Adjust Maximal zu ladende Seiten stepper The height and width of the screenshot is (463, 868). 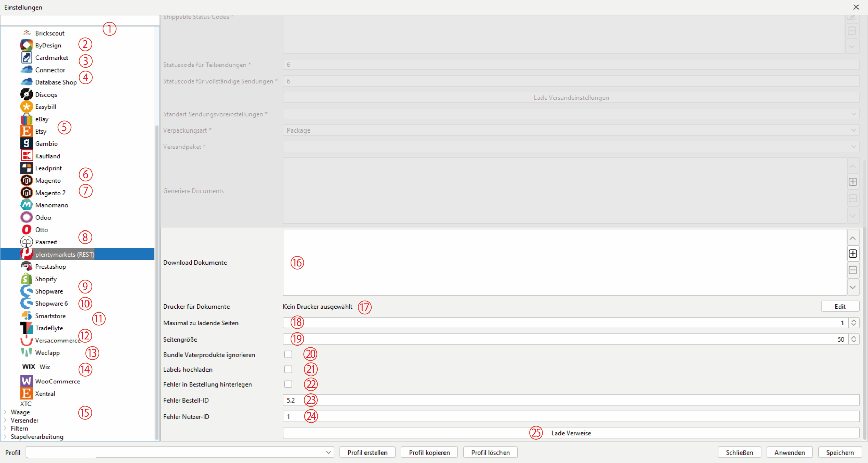point(854,323)
